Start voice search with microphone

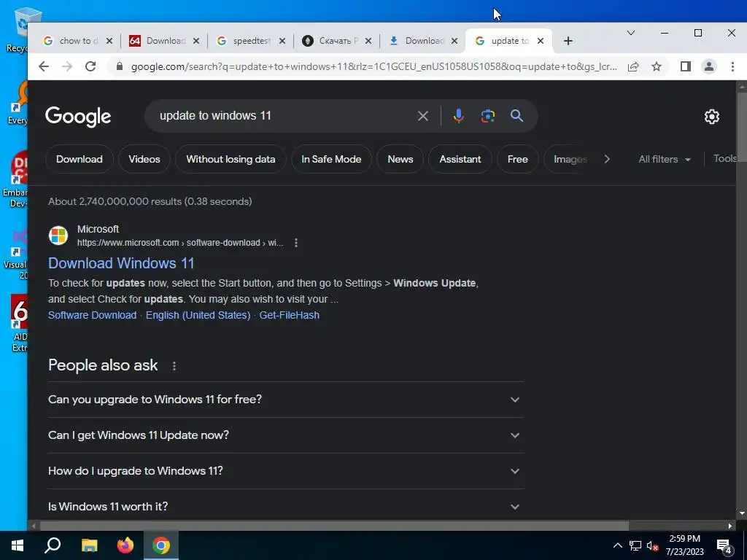(458, 116)
